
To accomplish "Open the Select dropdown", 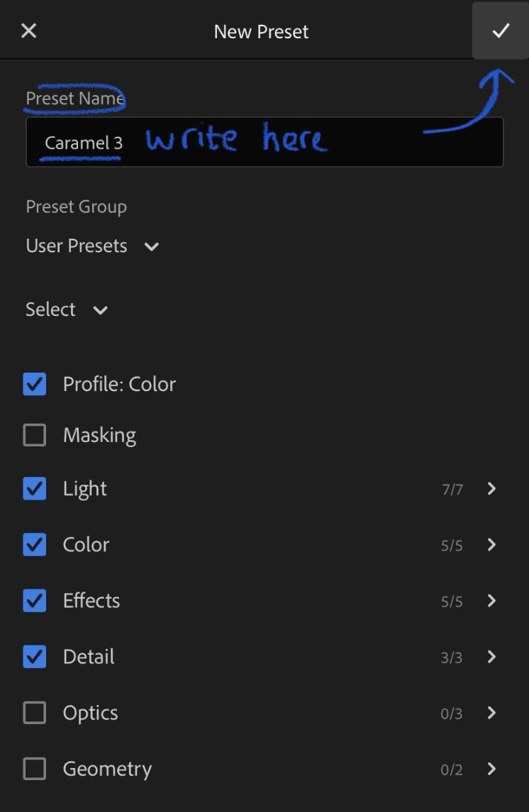I will 67,310.
